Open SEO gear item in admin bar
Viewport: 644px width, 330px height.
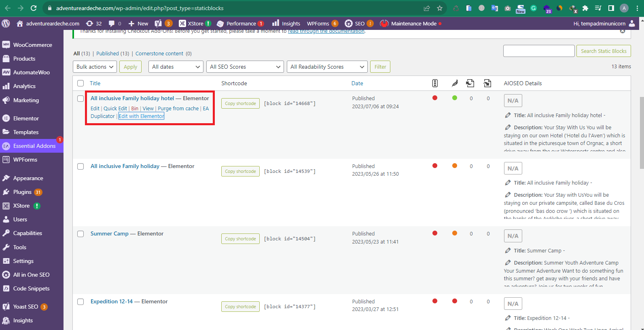359,23
